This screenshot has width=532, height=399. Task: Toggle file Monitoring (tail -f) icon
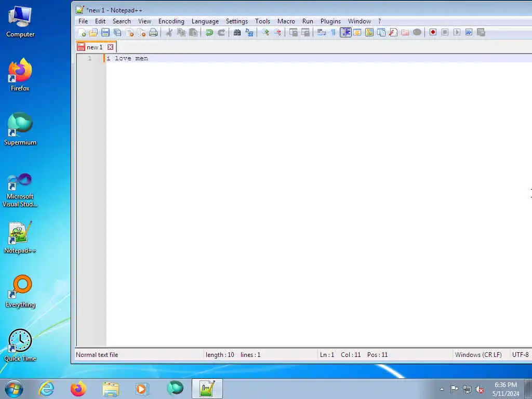pos(417,33)
